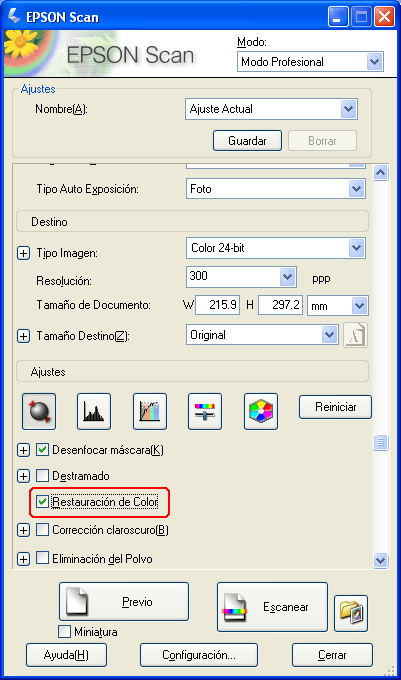Image resolution: width=401 pixels, height=680 pixels.
Task: Click the Escanear button
Action: click(272, 607)
